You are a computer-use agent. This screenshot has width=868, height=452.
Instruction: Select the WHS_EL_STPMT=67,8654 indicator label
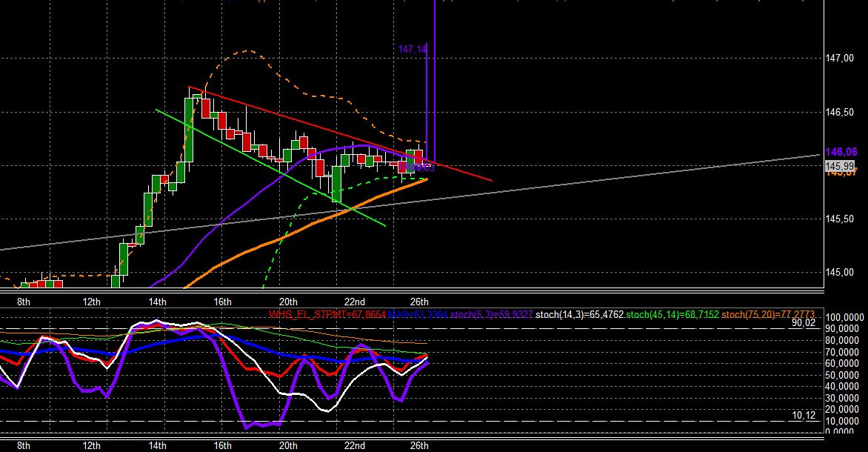click(327, 315)
